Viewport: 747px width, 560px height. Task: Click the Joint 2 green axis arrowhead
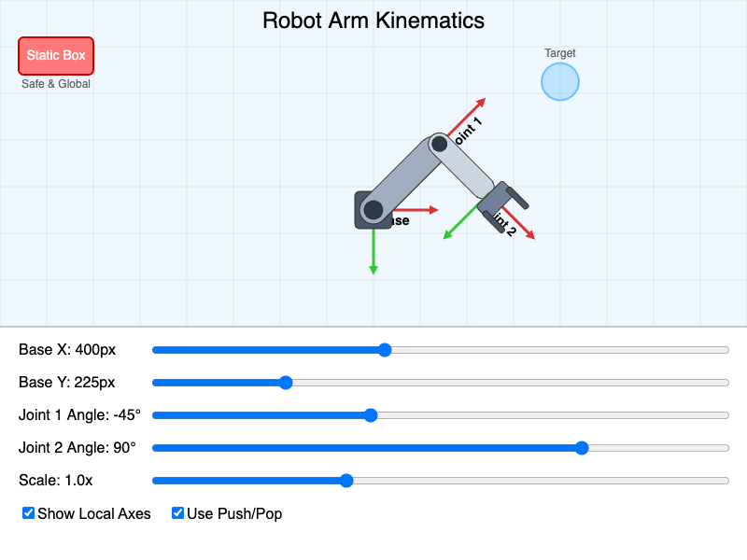click(448, 234)
